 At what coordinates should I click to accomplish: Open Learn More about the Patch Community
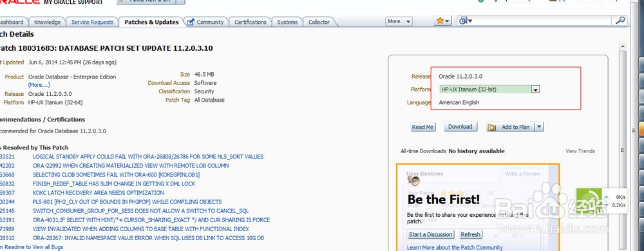[455, 248]
